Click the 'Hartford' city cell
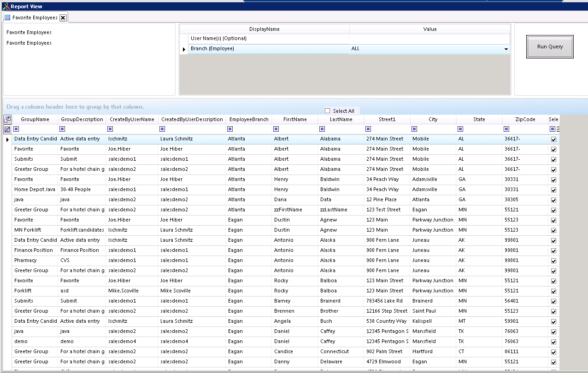 [x=433, y=352]
